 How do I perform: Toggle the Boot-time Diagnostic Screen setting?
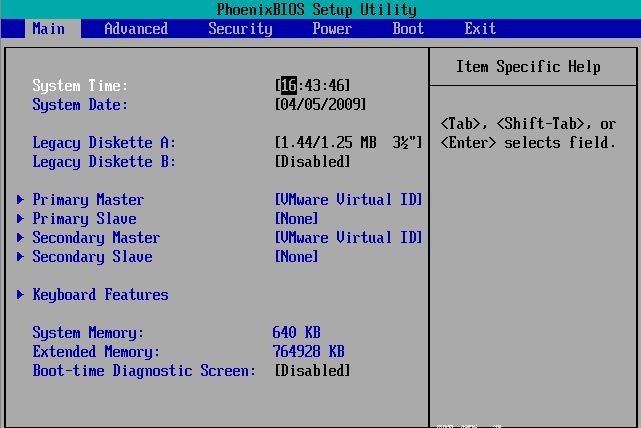click(x=312, y=371)
